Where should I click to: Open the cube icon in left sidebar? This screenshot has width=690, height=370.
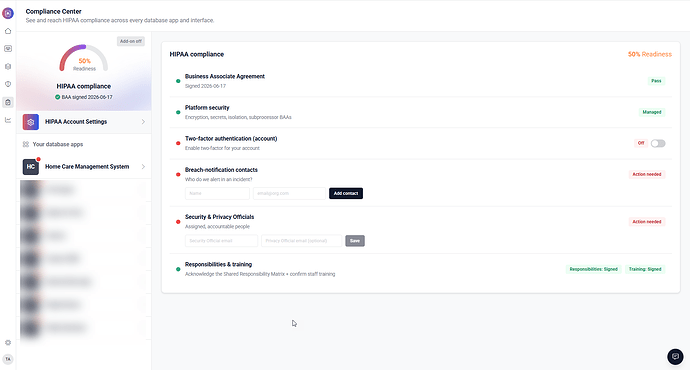pyautogui.click(x=8, y=66)
